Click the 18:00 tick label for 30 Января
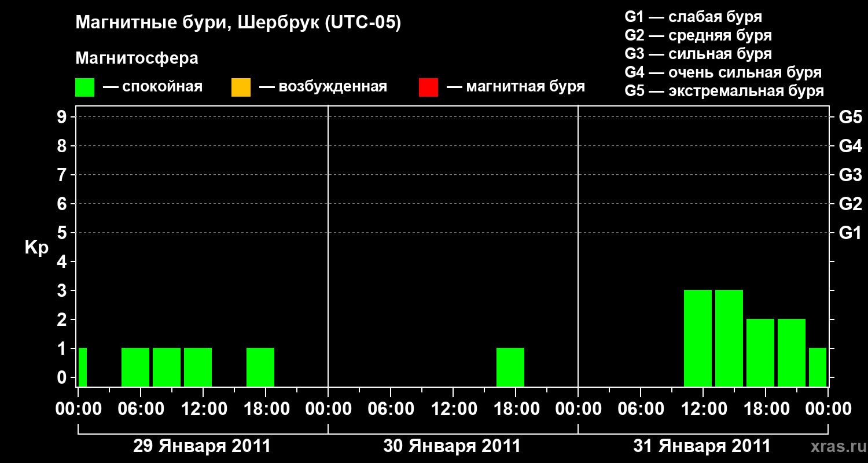The width and height of the screenshot is (868, 463). coord(516,409)
